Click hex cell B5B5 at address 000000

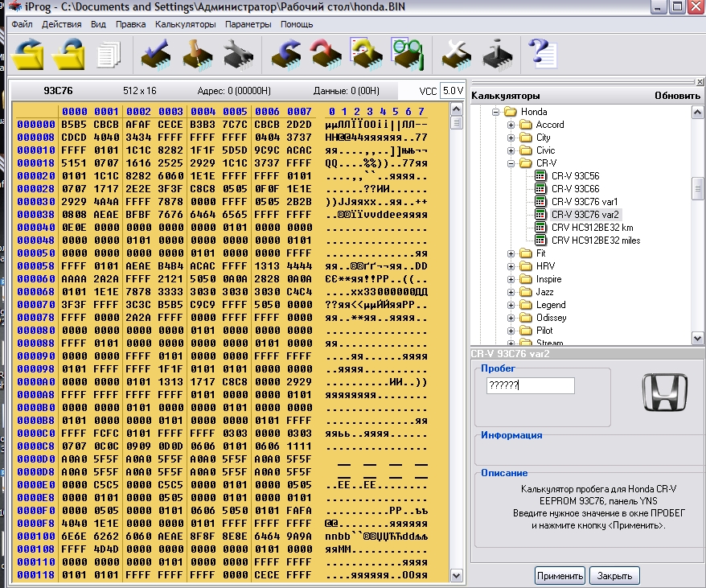(74, 125)
